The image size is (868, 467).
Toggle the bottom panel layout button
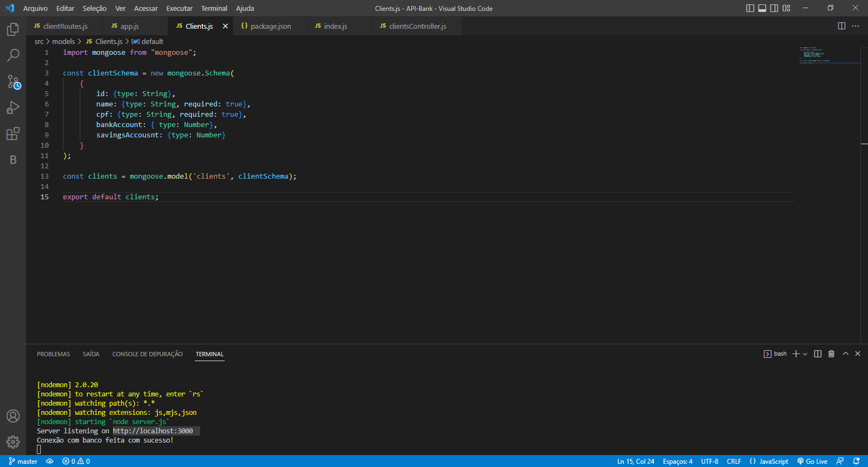pyautogui.click(x=762, y=8)
